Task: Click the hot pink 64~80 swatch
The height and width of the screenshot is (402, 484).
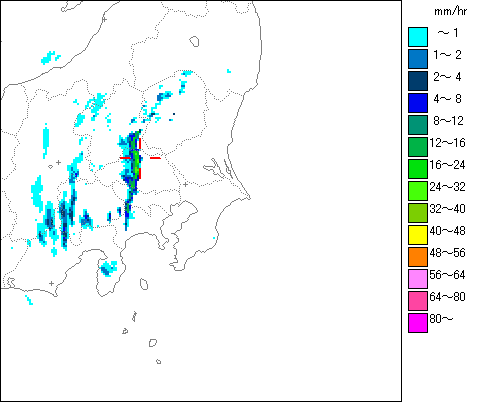Action: pyautogui.click(x=418, y=301)
